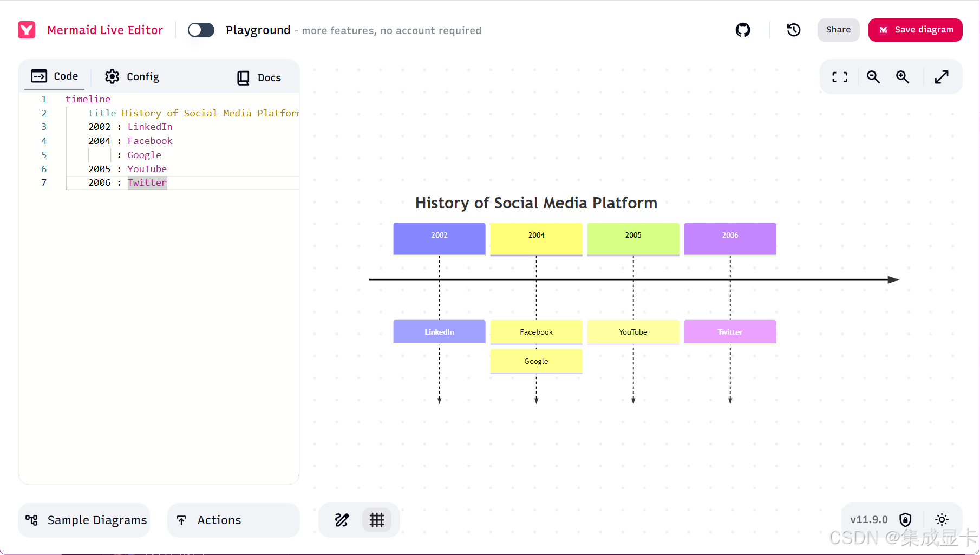Viewport: 980px width, 555px height.
Task: Toggle light/dark theme sun icon
Action: [942, 520]
